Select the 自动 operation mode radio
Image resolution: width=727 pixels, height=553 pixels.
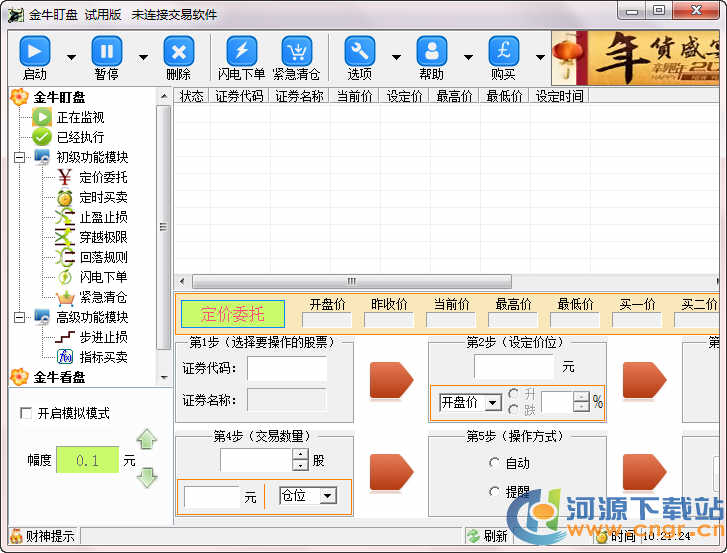(494, 463)
